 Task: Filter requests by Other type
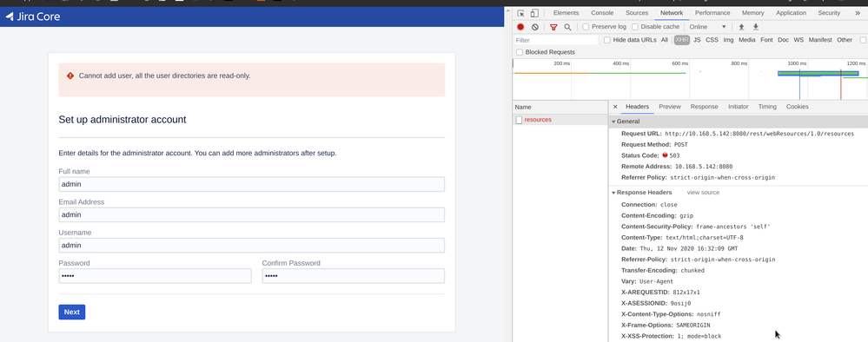[845, 40]
